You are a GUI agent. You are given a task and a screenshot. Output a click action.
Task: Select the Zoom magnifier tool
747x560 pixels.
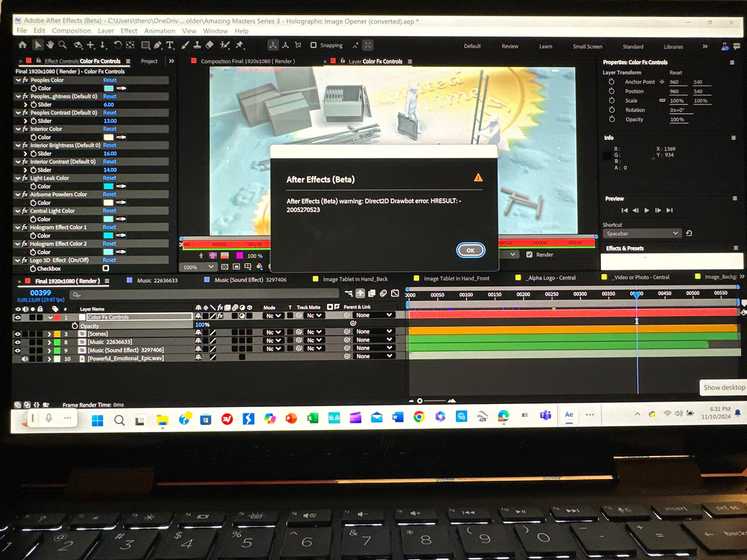[62, 45]
